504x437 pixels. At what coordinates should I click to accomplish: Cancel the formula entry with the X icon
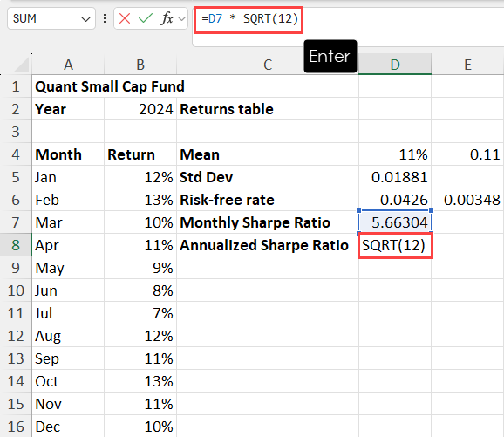click(x=125, y=18)
